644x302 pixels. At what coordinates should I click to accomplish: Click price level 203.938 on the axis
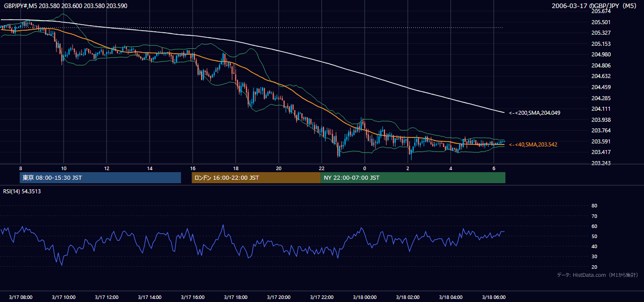601,120
